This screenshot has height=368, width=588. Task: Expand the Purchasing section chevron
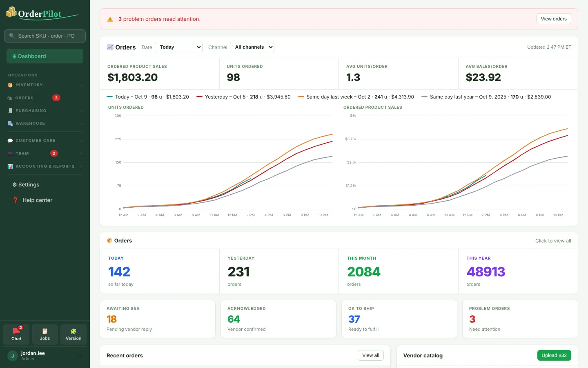coord(81,111)
